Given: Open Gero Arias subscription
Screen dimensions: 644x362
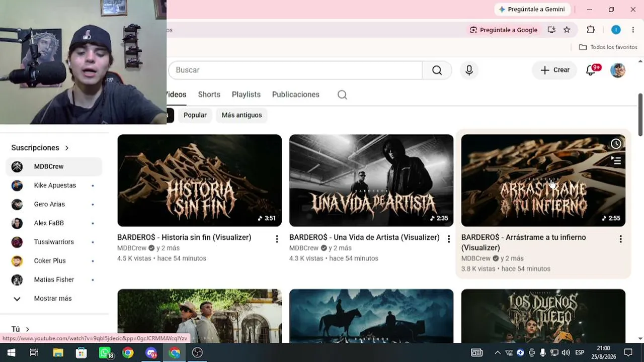Looking at the screenshot, I should [x=54, y=204].
